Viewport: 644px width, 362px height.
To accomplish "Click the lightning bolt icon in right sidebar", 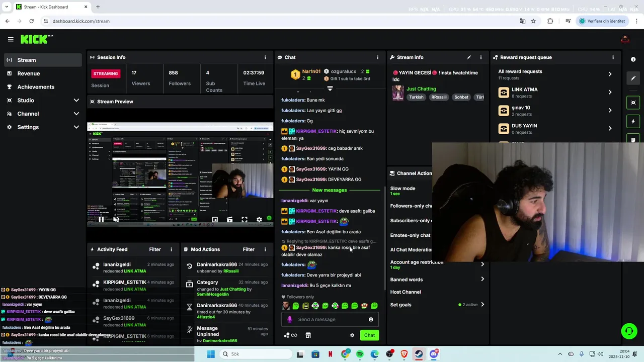I will [x=633, y=121].
